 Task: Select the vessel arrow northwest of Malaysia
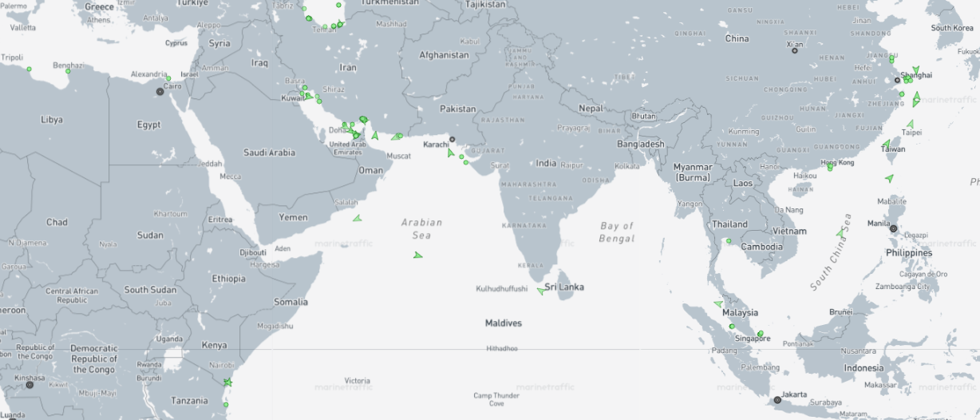point(718,303)
